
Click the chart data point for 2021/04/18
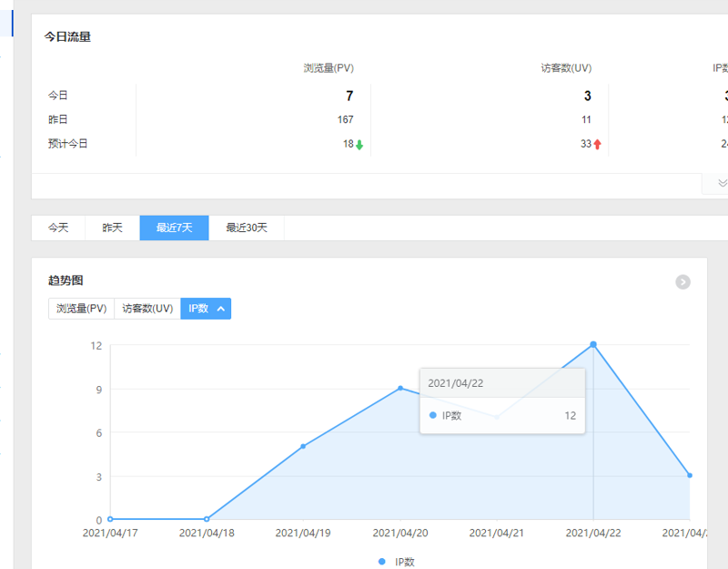tap(207, 519)
